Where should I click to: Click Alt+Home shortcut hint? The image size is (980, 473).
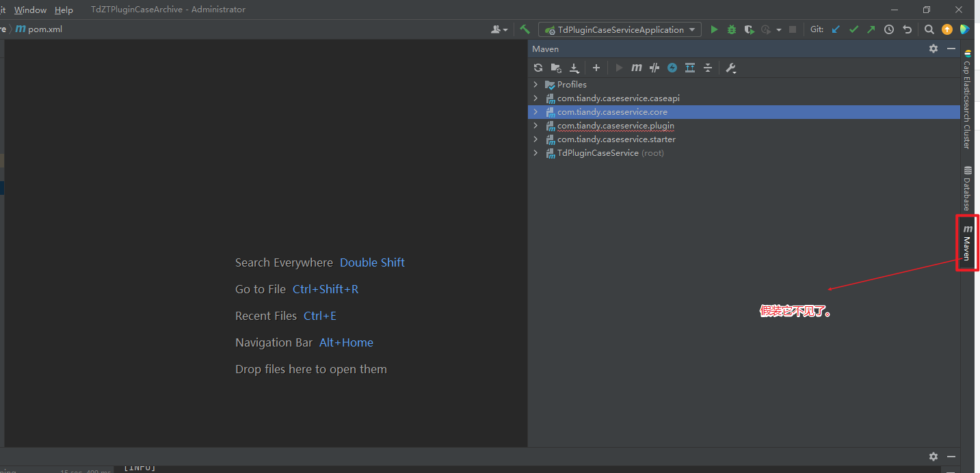pyautogui.click(x=346, y=342)
